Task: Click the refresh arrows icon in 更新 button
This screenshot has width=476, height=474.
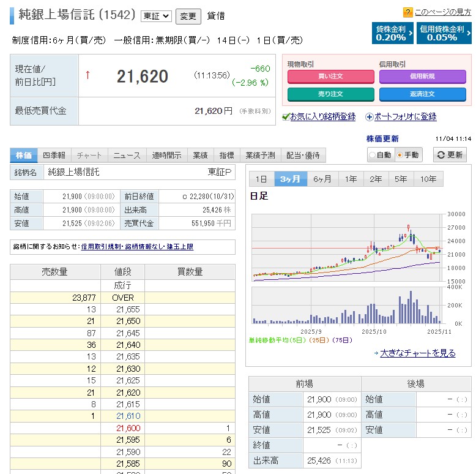Action: tap(441, 155)
